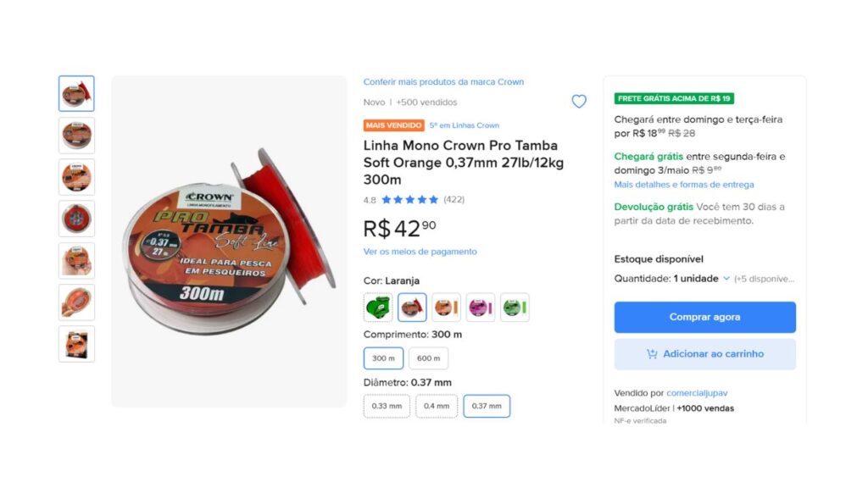Viewport: 868px width, 488px height.
Task: Select the 0.4 mm diameter option
Action: click(437, 406)
